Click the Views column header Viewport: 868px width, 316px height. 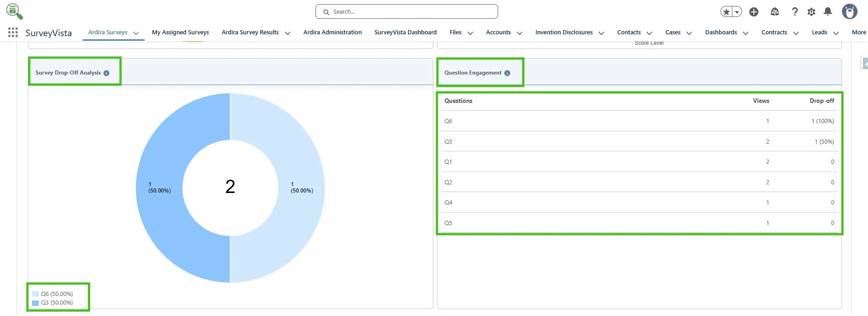click(x=761, y=101)
